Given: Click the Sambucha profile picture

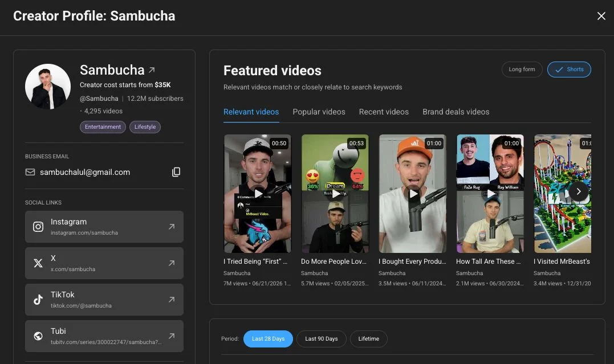Looking at the screenshot, I should pos(48,87).
